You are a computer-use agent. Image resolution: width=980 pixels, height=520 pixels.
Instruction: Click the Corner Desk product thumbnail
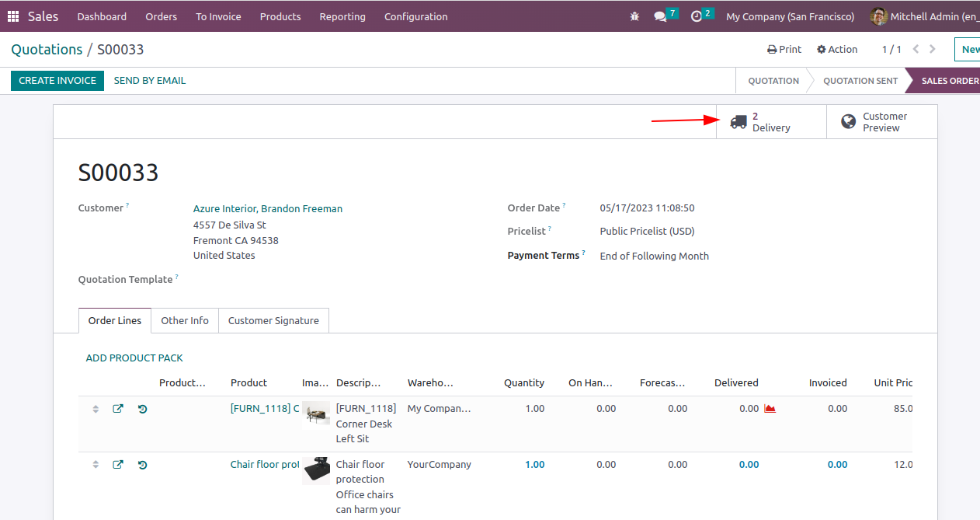click(x=316, y=414)
